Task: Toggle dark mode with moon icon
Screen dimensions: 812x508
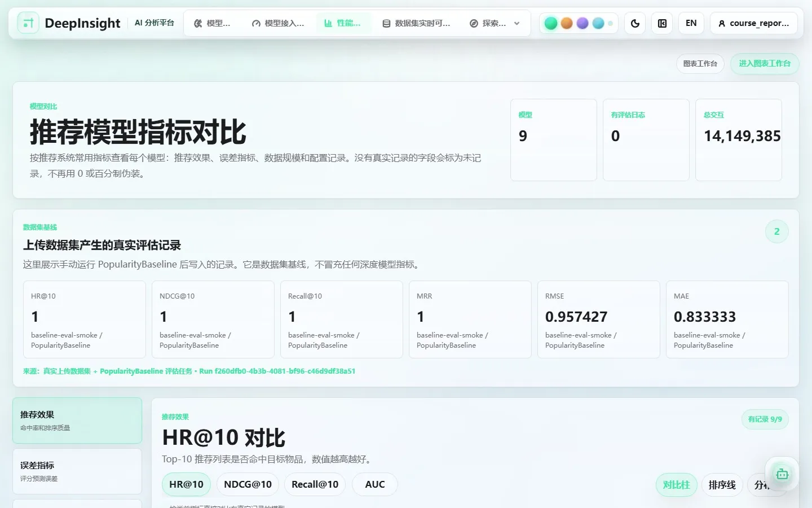Action: click(x=635, y=23)
